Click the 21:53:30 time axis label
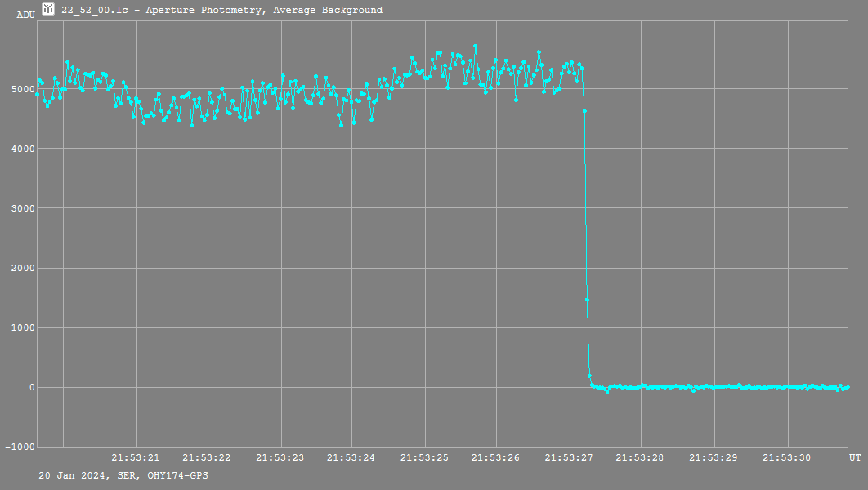This screenshot has width=868, height=490. coord(787,458)
